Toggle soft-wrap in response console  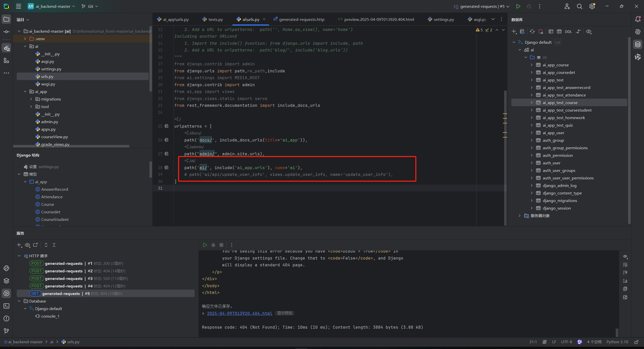pyautogui.click(x=625, y=265)
